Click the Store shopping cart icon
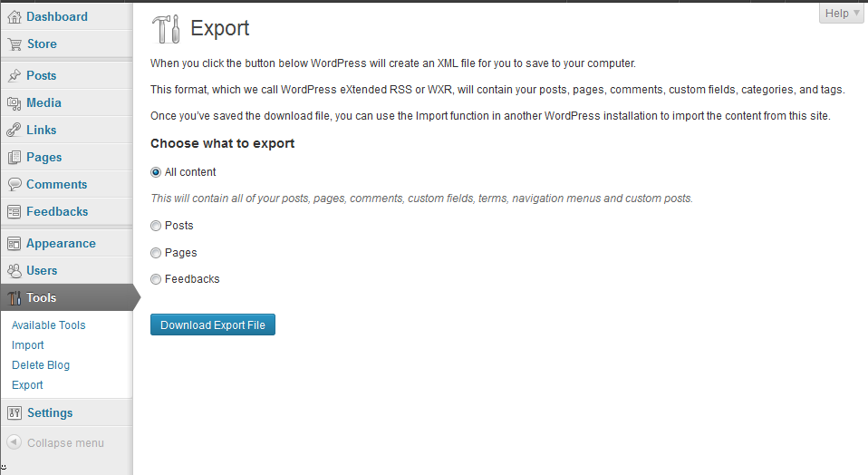The image size is (868, 475). (x=14, y=44)
